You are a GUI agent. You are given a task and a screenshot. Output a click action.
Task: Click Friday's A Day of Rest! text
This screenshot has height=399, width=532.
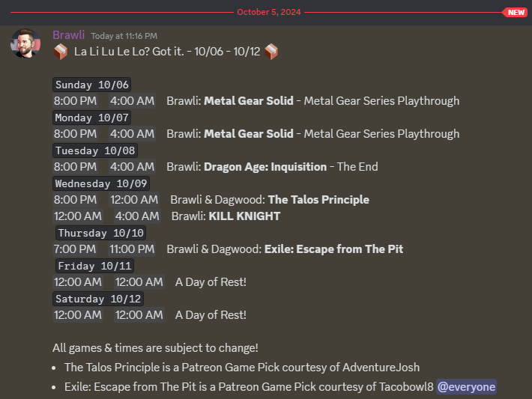pyautogui.click(x=211, y=282)
